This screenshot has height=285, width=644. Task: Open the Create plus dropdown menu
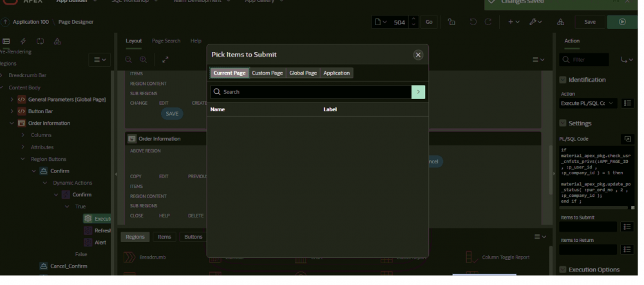point(513,22)
